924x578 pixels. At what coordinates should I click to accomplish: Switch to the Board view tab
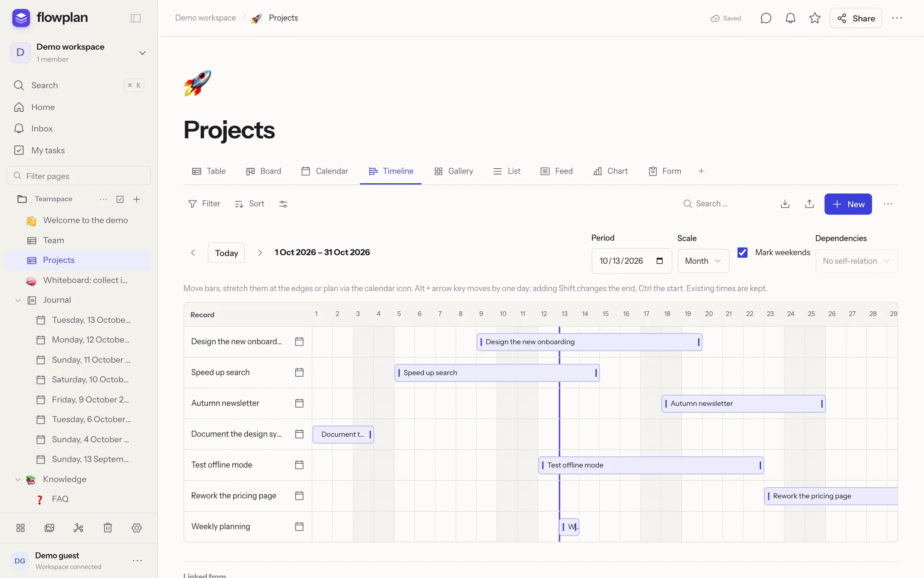264,171
